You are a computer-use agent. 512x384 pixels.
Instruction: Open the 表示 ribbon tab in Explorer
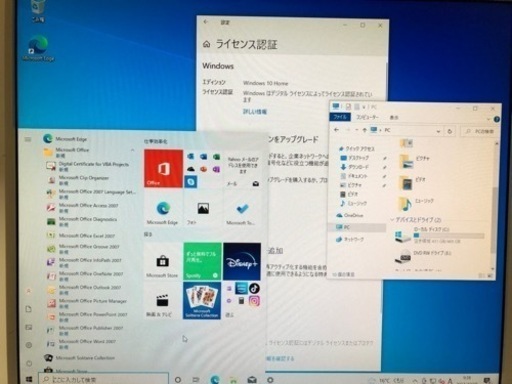coord(394,117)
